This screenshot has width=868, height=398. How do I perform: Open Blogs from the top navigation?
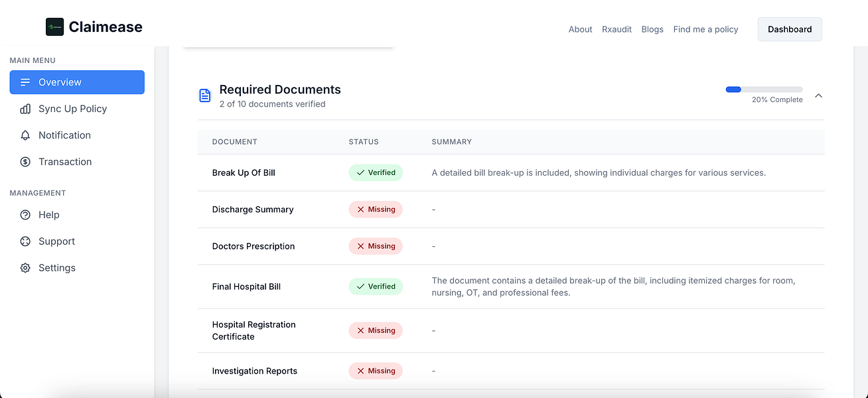click(x=652, y=29)
